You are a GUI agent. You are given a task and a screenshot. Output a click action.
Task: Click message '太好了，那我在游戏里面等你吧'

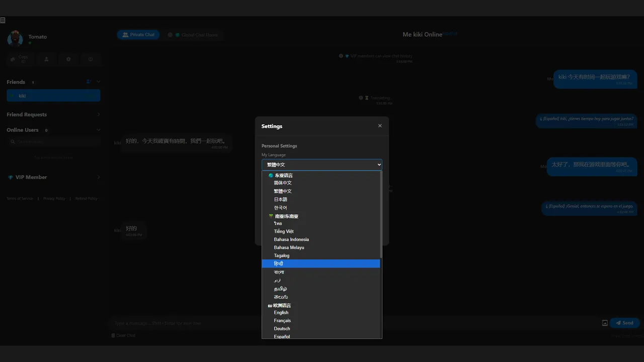click(x=592, y=166)
